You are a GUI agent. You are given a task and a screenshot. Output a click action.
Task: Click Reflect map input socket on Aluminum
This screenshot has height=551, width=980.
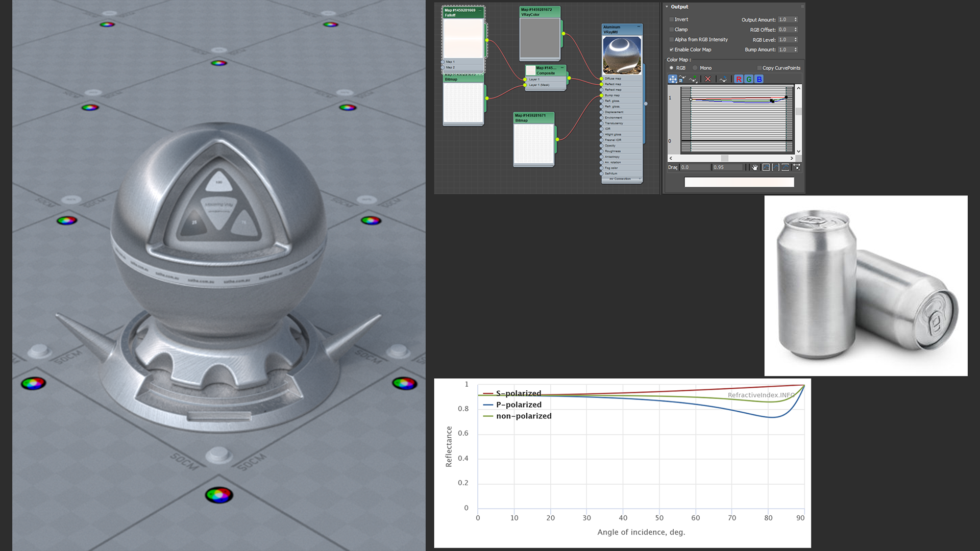[x=601, y=84]
